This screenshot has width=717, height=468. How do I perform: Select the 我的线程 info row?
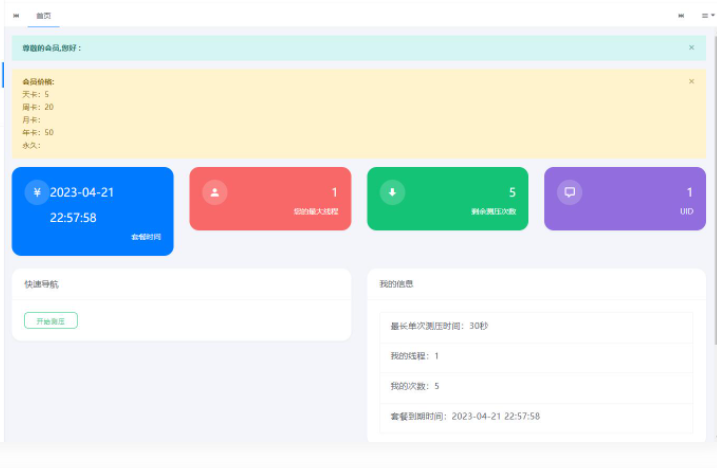click(x=536, y=357)
